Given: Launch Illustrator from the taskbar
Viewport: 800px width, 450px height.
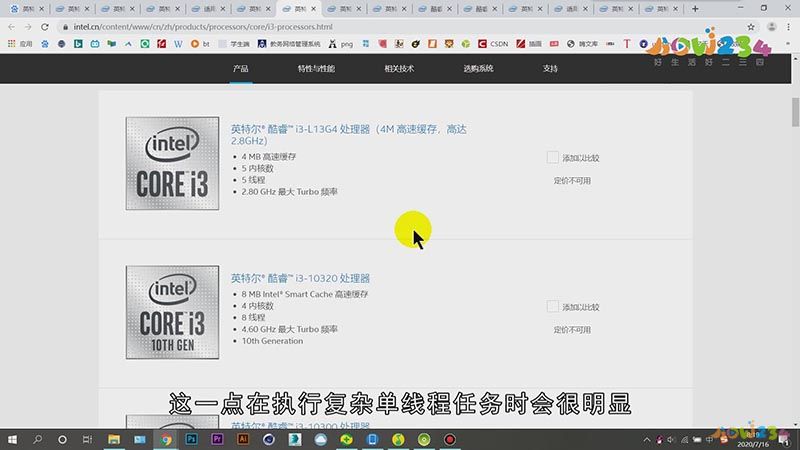Looking at the screenshot, I should click(243, 439).
